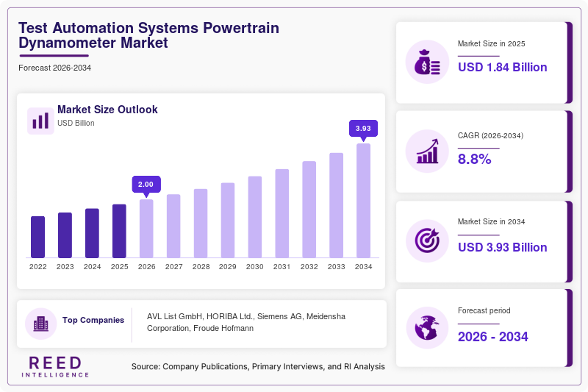Click the money bag icon for Market Size 2025
Screen dimensions: 588x392
click(x=427, y=62)
